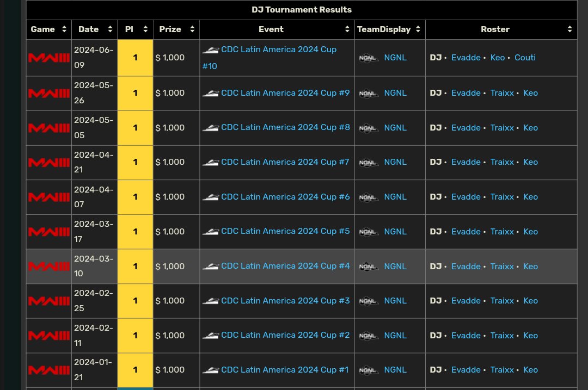
Task: Click NGNL team logo in Cup #6 row
Action: coord(368,197)
